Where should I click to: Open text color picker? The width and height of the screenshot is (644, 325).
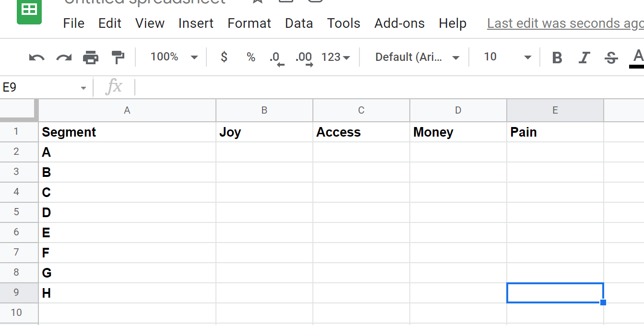[x=637, y=58]
